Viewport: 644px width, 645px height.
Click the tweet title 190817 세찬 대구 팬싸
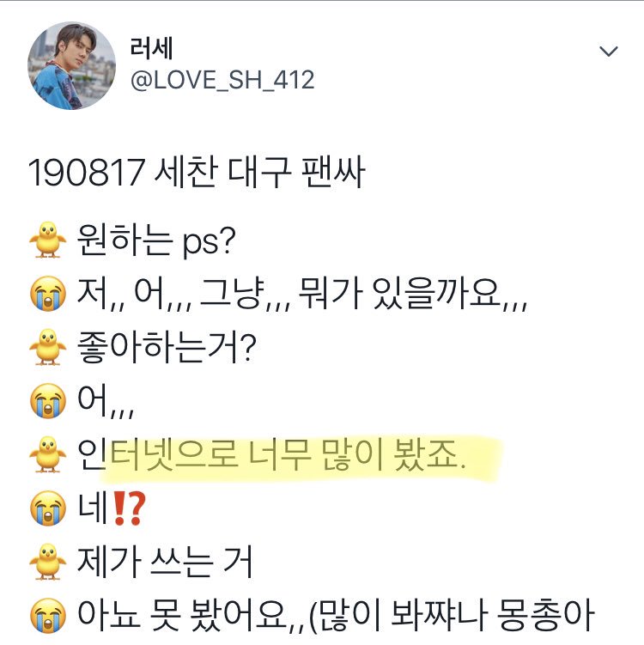coord(197,172)
